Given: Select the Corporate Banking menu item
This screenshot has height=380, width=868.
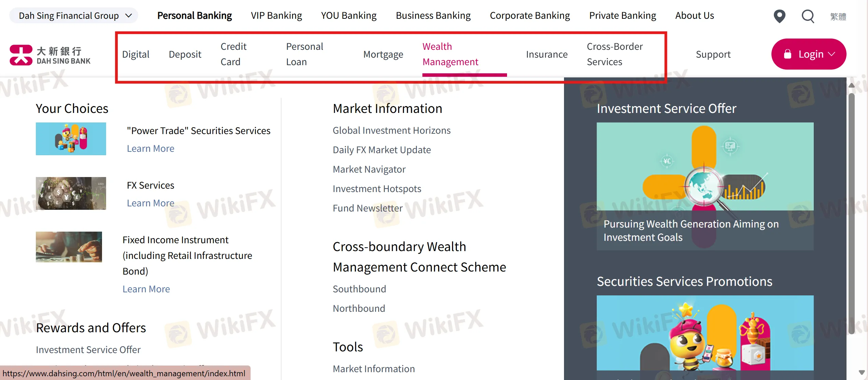Looking at the screenshot, I should coord(530,15).
